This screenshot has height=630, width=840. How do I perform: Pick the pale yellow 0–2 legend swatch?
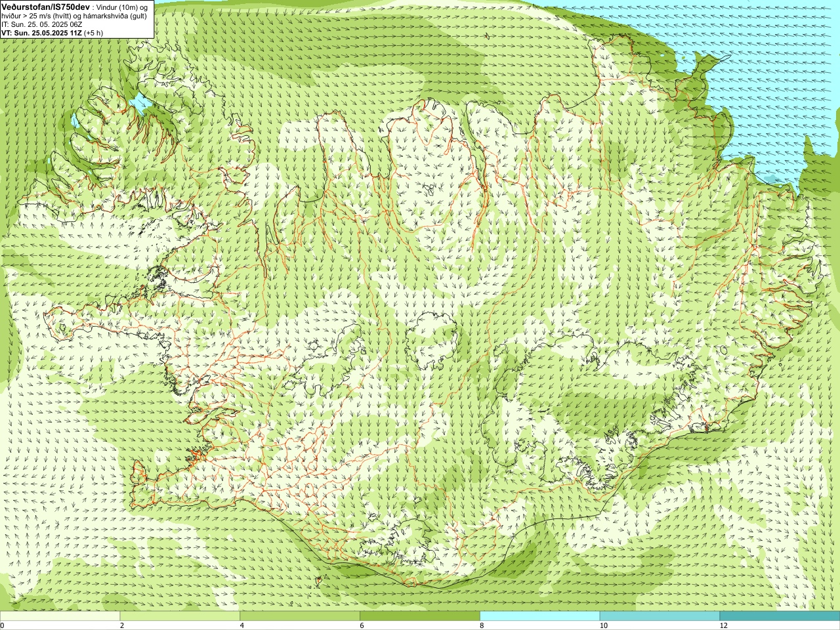pyautogui.click(x=60, y=616)
